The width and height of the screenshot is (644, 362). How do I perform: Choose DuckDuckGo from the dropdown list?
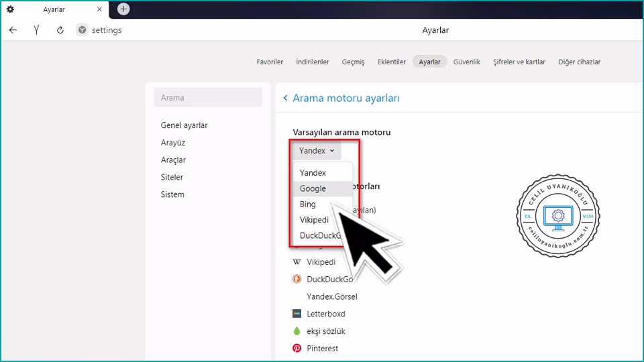[x=321, y=235]
